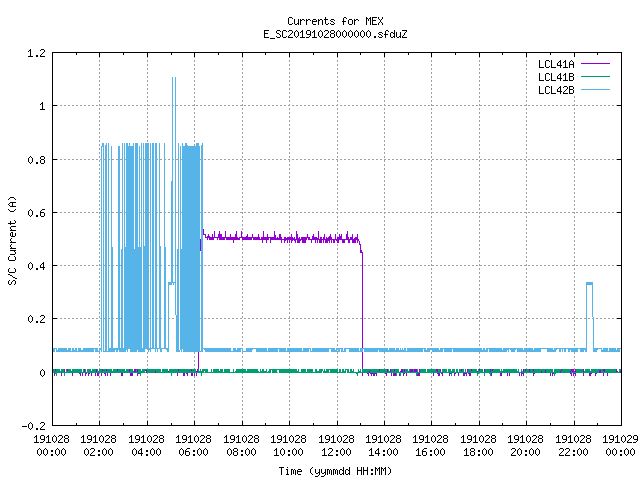Click the purple LCL41A falling edge near 13:00
This screenshot has width=640, height=480.
click(362, 310)
